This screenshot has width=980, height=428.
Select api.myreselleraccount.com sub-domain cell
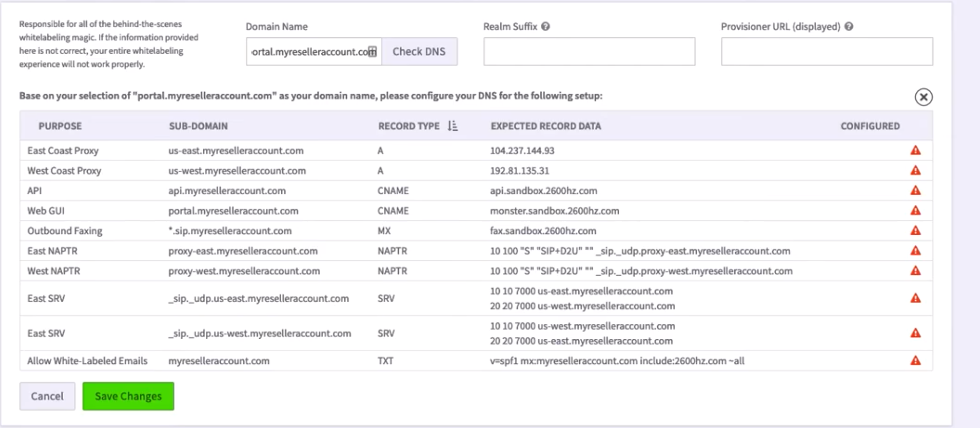(227, 190)
